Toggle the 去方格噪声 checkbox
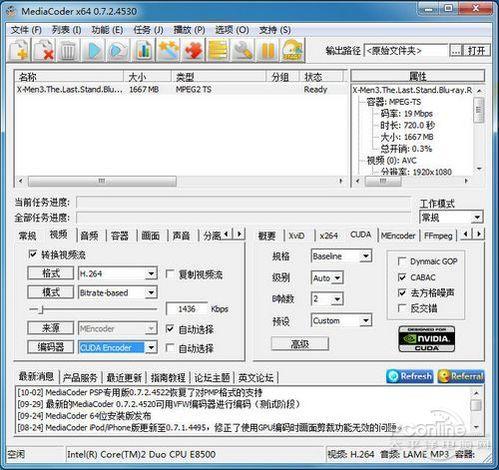This screenshot has width=499, height=470. click(402, 293)
